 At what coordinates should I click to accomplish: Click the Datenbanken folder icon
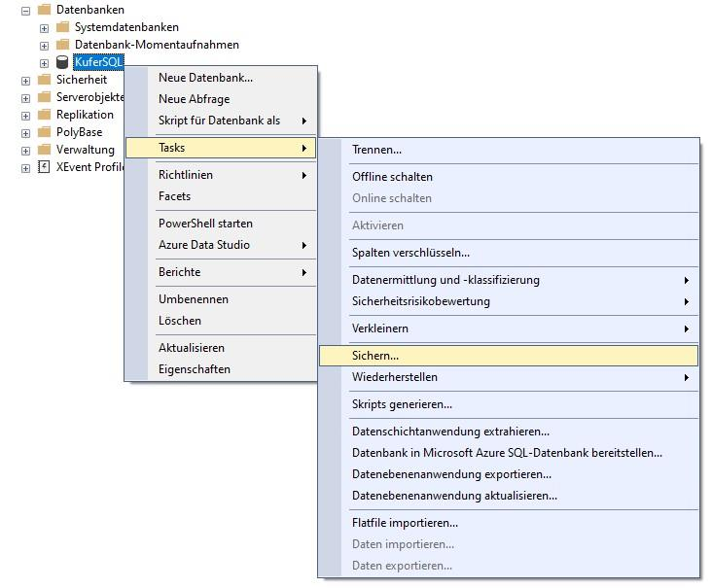(x=44, y=10)
